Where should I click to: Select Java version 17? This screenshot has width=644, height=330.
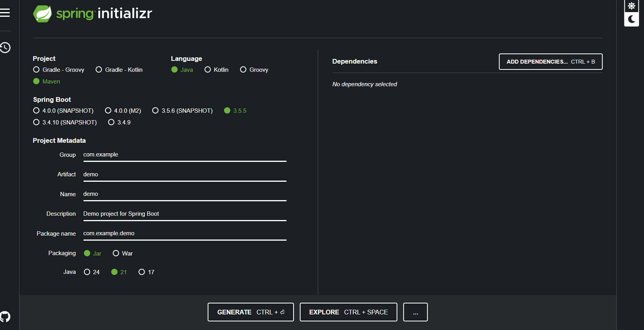(x=146, y=272)
